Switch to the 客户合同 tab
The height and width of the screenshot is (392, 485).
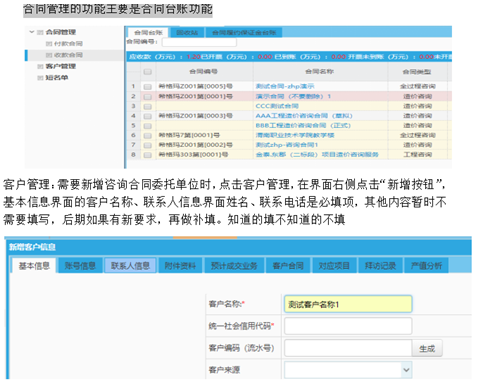pos(288,266)
